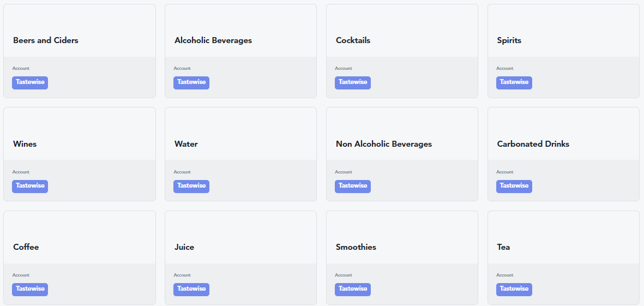The image size is (644, 306).
Task: Open the Coffee category card
Action: (26, 247)
